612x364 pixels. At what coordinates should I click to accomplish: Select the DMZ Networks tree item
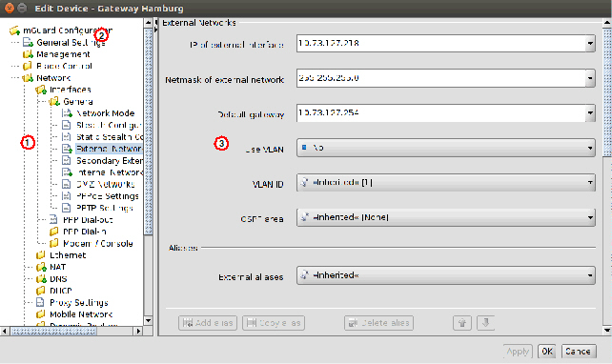(x=106, y=184)
